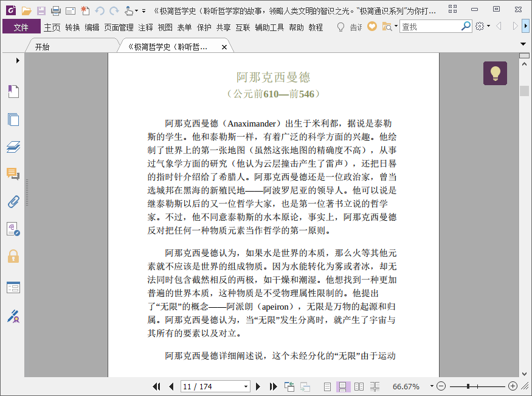Switch to the 主页 ribbon tab
The height and width of the screenshot is (396, 532).
[52, 27]
